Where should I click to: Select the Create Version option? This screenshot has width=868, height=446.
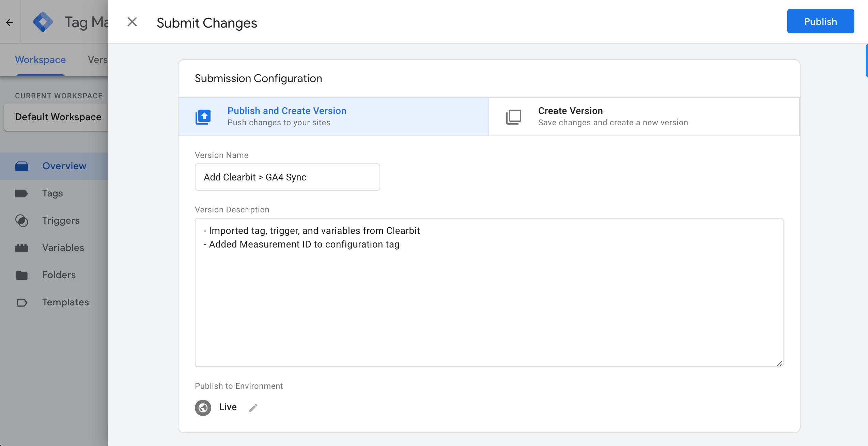[x=644, y=117]
